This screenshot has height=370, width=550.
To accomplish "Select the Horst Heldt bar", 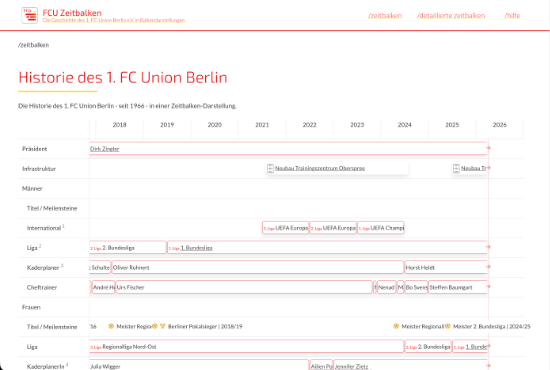I will pos(446,268).
